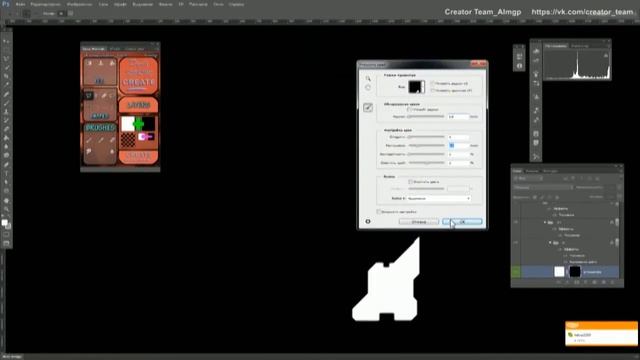Tick the Decontaminate Colors checkbox in Output section
Image resolution: width=640 pixels, height=360 pixels.
point(411,182)
